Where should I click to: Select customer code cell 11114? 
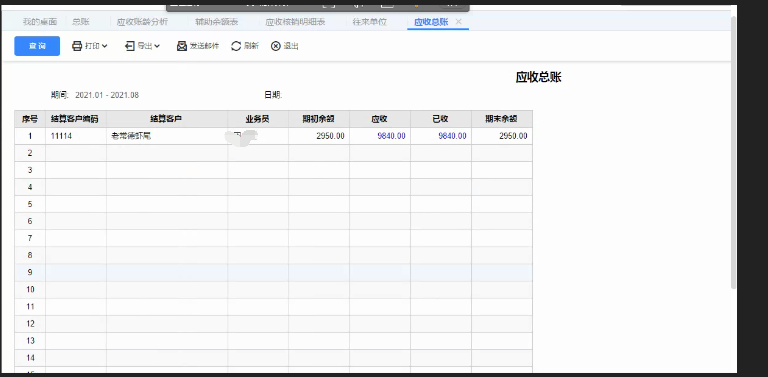76,136
